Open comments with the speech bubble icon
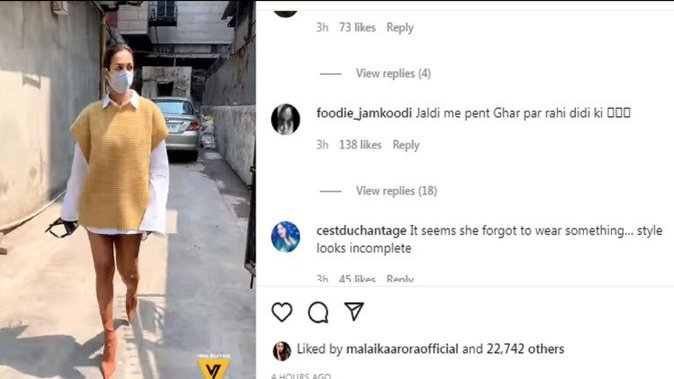 click(x=318, y=312)
